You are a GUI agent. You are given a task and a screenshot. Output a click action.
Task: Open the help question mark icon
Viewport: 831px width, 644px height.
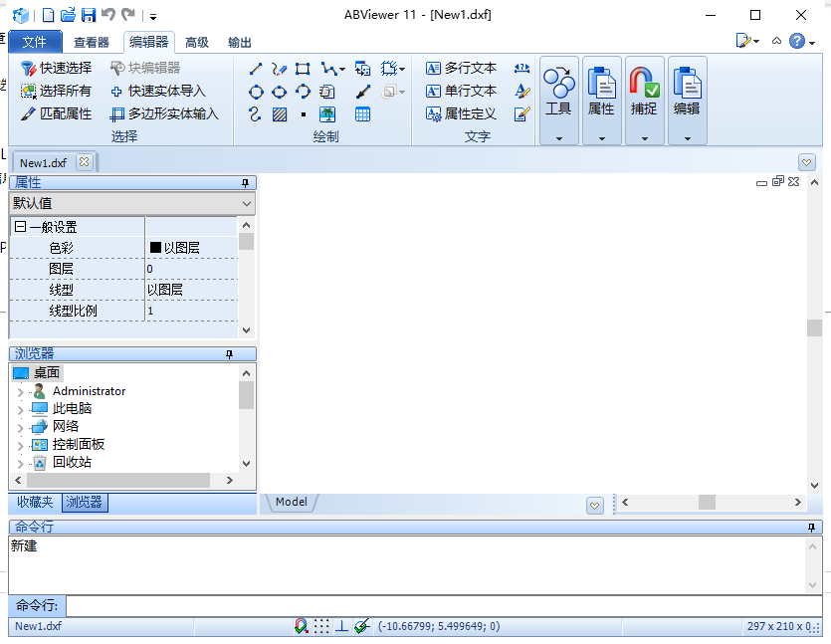click(797, 41)
